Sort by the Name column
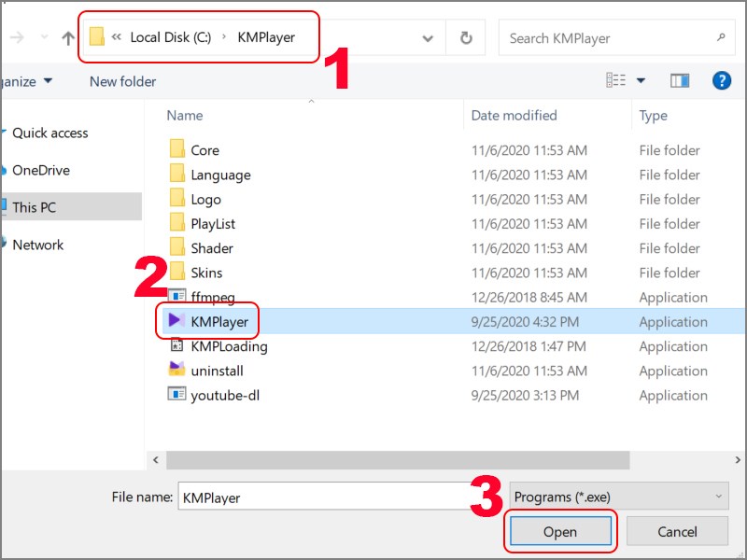The image size is (747, 560). coord(185,115)
